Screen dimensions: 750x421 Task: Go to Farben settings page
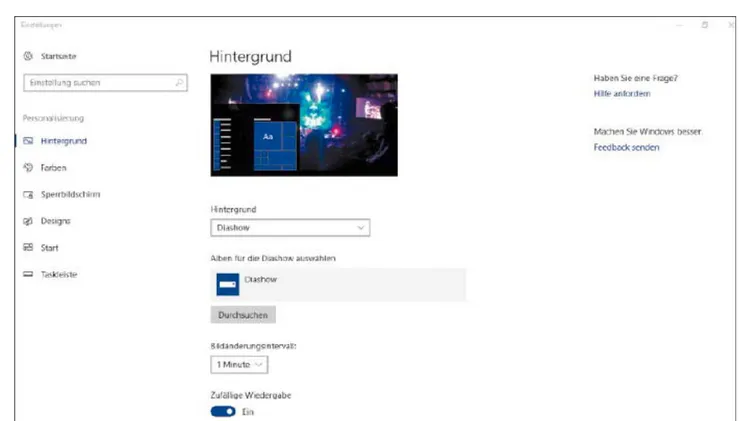54,167
